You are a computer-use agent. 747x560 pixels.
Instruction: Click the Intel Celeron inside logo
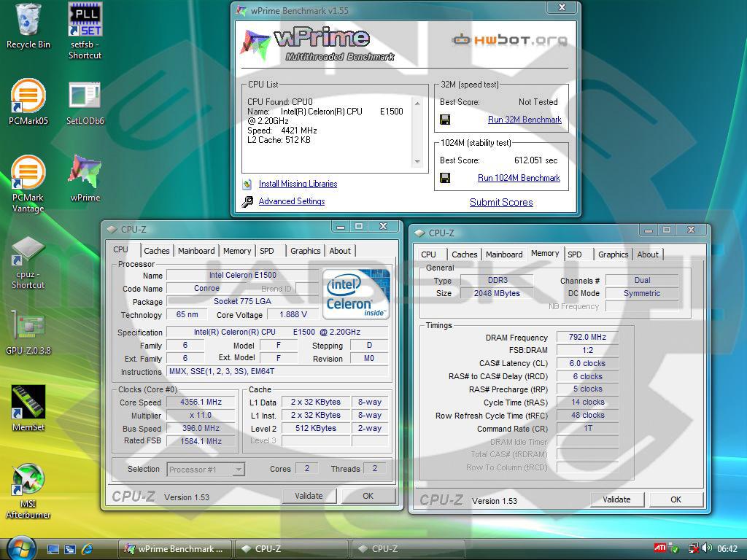tap(356, 294)
